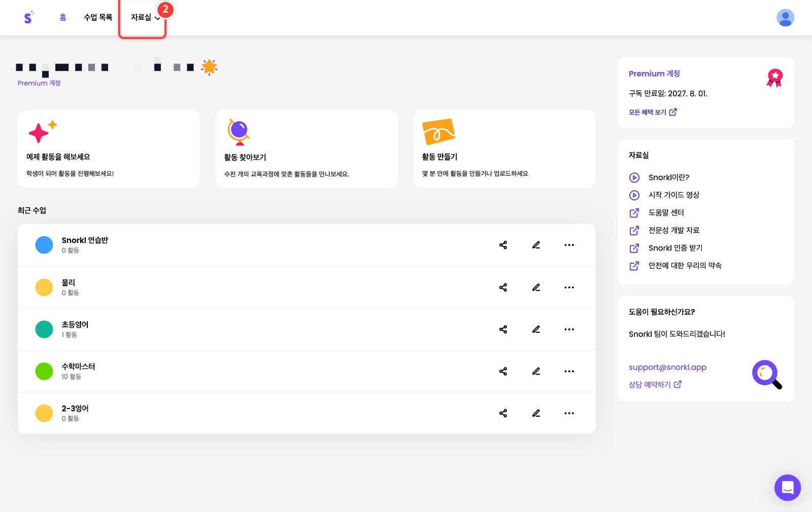Viewport: 812px width, 512px height.
Task: Open the Snorkl 연습반 class name
Action: coord(85,241)
